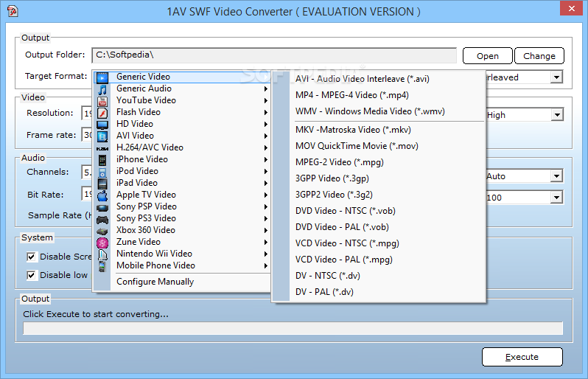The width and height of the screenshot is (588, 379).
Task: Click the iPad Video icon
Action: (x=102, y=184)
